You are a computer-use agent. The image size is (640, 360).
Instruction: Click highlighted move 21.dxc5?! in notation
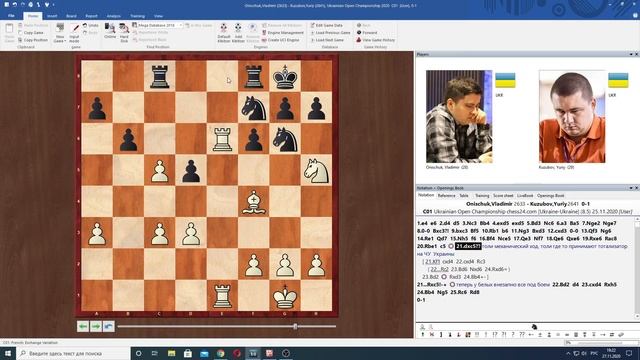click(x=468, y=246)
